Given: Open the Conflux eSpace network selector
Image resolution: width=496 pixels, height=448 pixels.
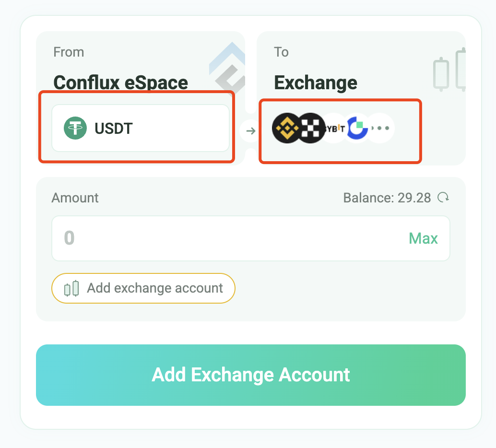Looking at the screenshot, I should (120, 83).
